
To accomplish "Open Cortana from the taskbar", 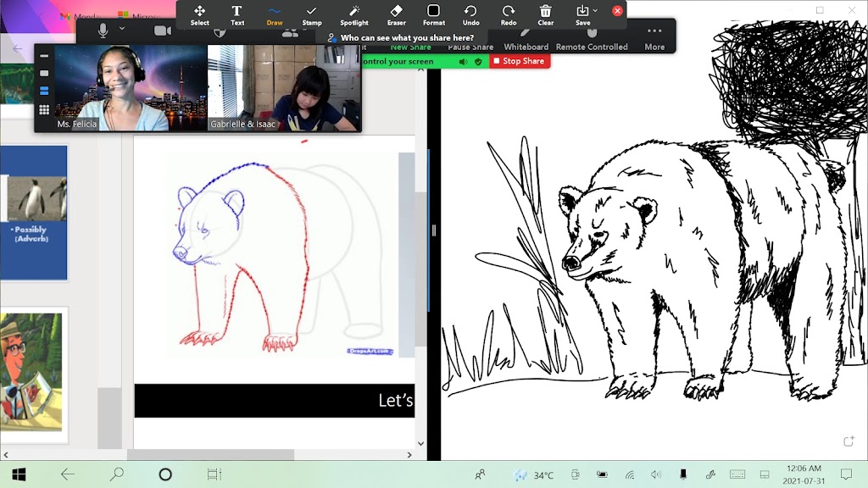I will point(165,474).
